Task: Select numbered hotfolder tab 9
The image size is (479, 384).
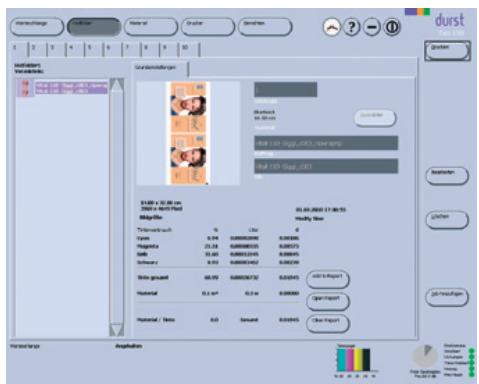Action: tap(170, 49)
